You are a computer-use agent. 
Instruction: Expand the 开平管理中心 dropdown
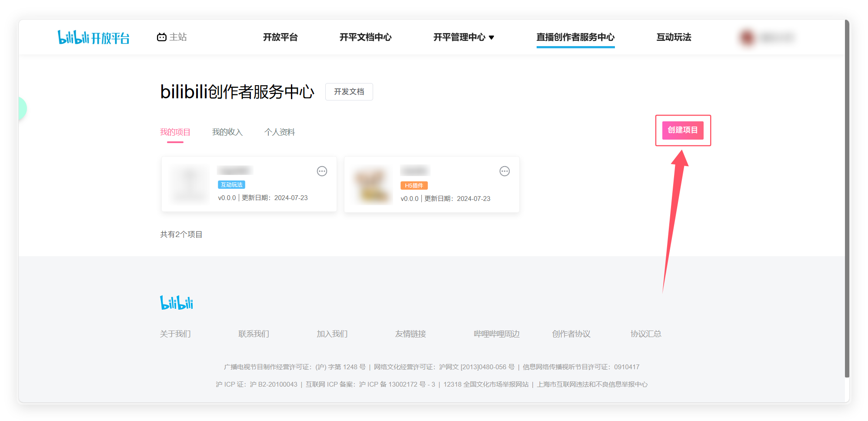click(x=464, y=37)
